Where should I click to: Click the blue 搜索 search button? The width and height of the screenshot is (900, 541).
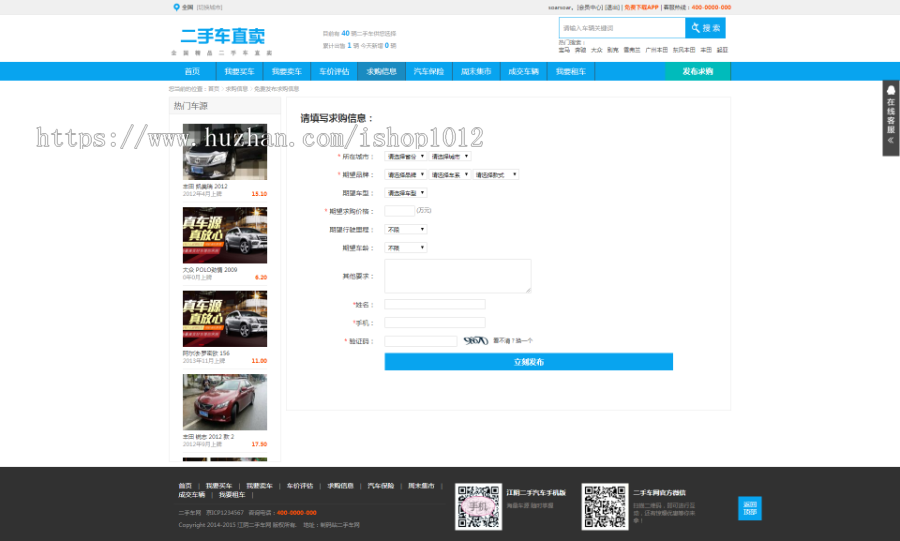click(x=705, y=28)
